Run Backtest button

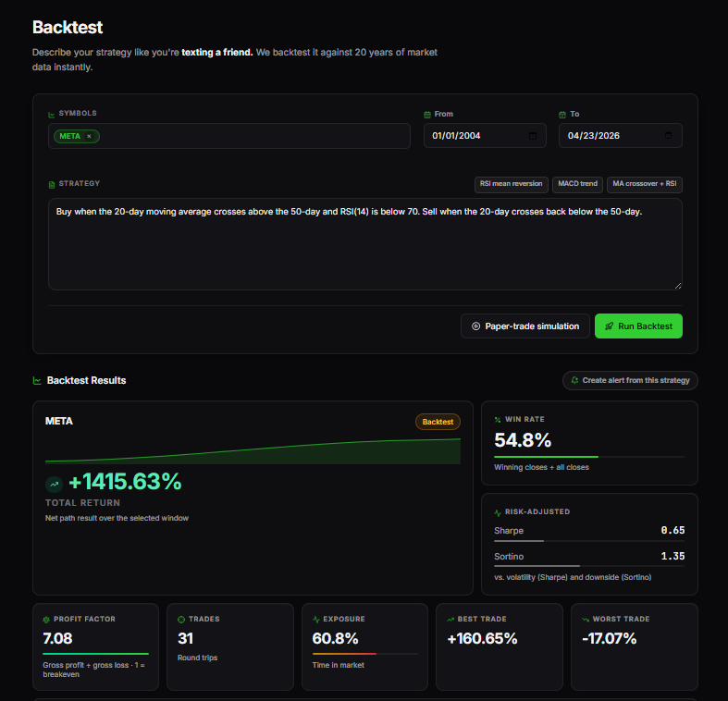(x=638, y=326)
